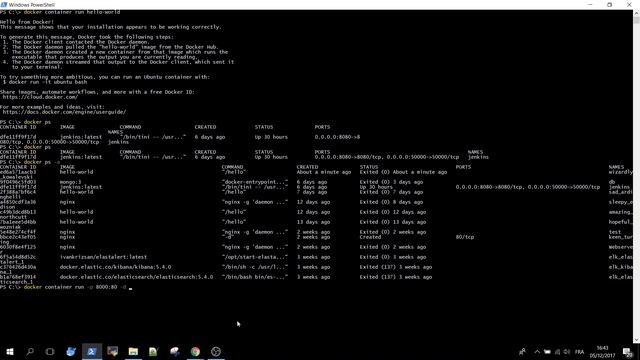Restore down the PowerShell window
This screenshot has height=360, width=640.
coord(610,4)
